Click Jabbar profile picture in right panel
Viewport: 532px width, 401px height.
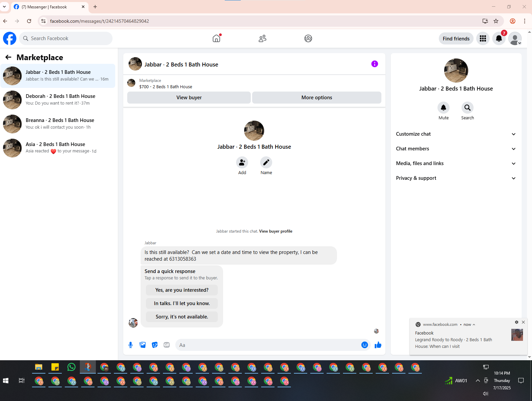click(456, 71)
